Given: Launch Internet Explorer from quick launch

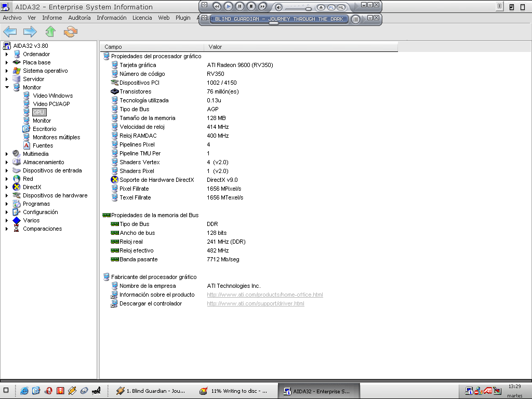Looking at the screenshot, I should click(x=24, y=391).
